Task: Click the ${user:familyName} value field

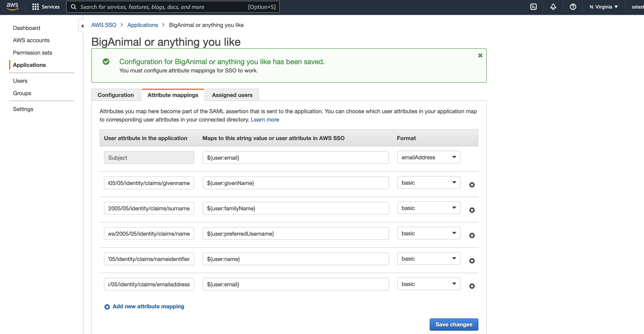Action: tap(296, 208)
